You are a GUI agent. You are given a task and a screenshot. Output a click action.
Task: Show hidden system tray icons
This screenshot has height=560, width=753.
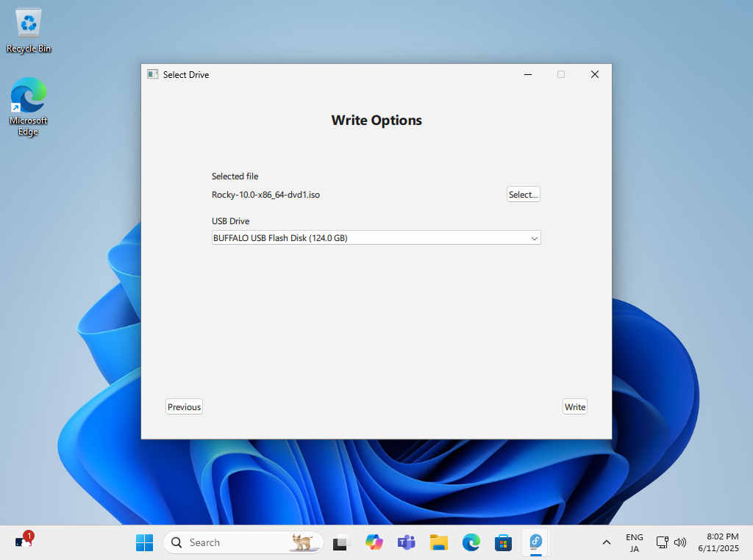[607, 542]
